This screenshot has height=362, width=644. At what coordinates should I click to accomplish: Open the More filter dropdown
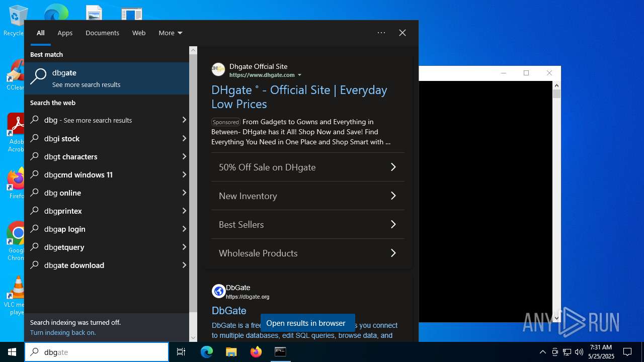[171, 33]
